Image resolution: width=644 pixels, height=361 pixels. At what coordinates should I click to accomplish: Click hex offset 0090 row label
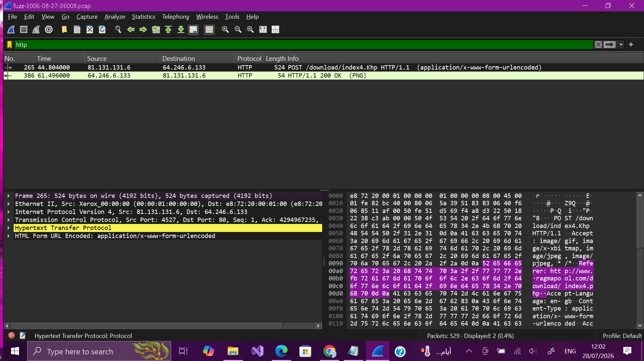[336, 263]
